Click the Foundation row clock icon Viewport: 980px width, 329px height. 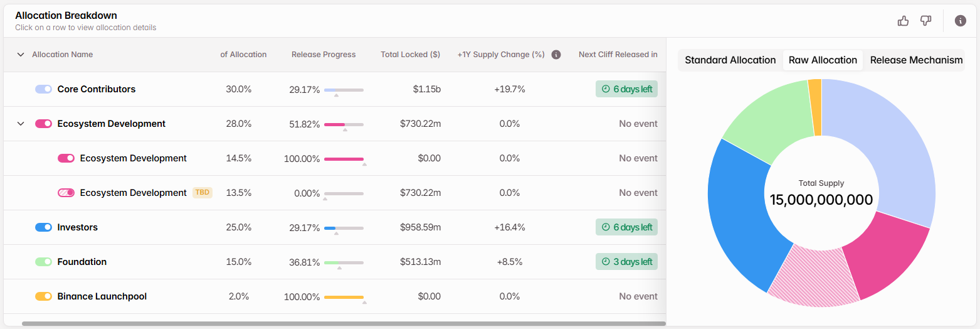click(606, 262)
